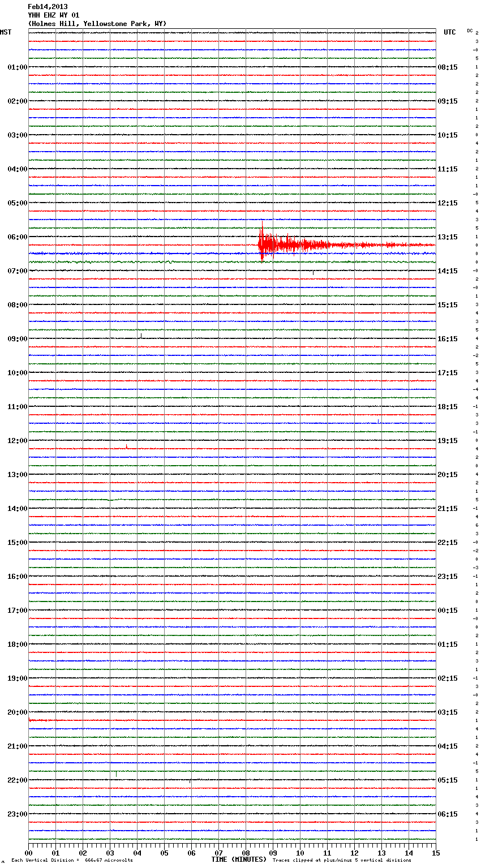Viewport: 481px width, 868px height.
Task: Select the 12:00 MST time label
Action: (18, 441)
